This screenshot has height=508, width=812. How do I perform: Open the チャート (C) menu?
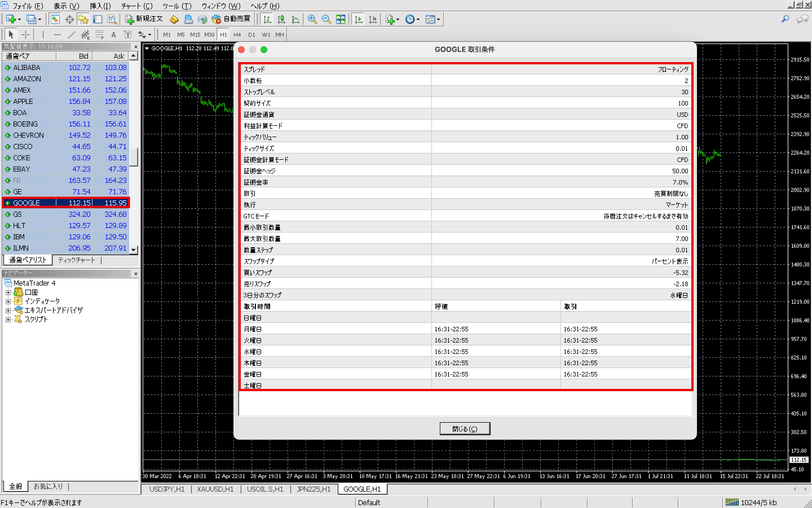tap(136, 6)
